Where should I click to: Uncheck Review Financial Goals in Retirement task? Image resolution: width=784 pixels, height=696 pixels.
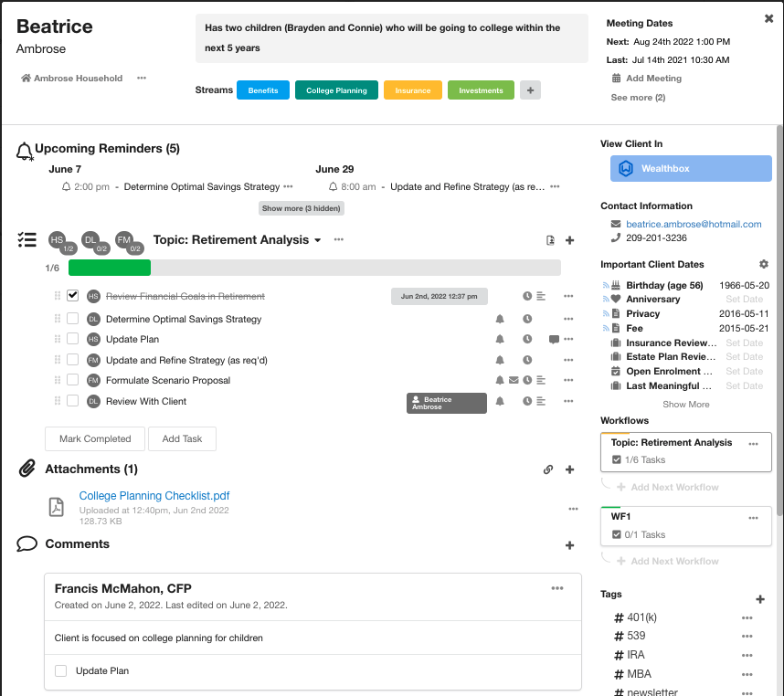click(x=73, y=296)
